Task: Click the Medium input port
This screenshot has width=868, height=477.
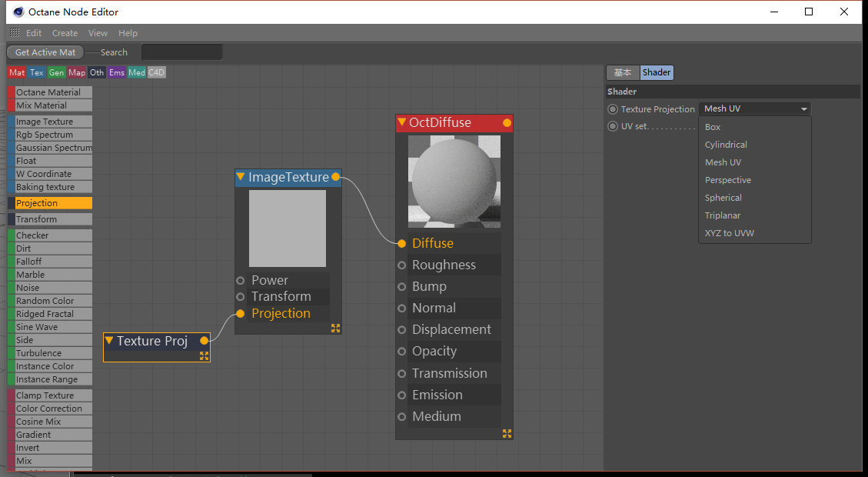Action: 402,417
